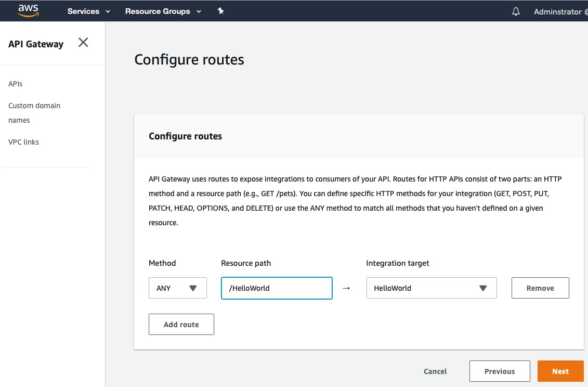Expand the Services menu
The width and height of the screenshot is (588, 387).
click(x=89, y=11)
